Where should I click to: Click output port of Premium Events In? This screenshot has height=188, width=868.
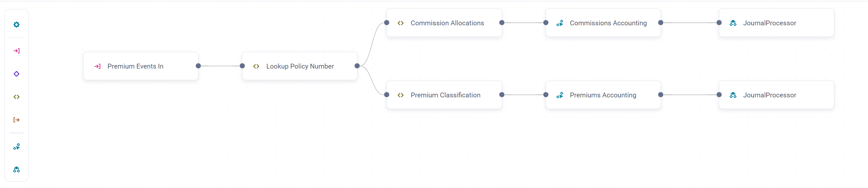198,66
